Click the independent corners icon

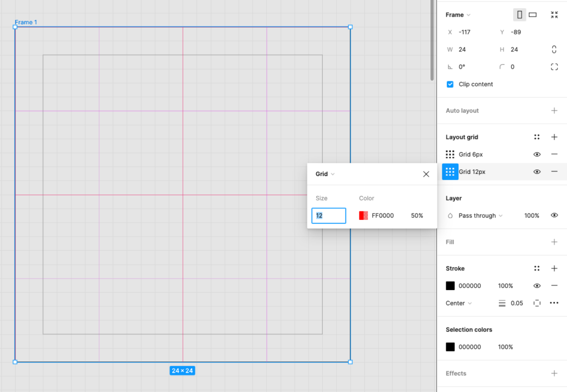pyautogui.click(x=554, y=67)
